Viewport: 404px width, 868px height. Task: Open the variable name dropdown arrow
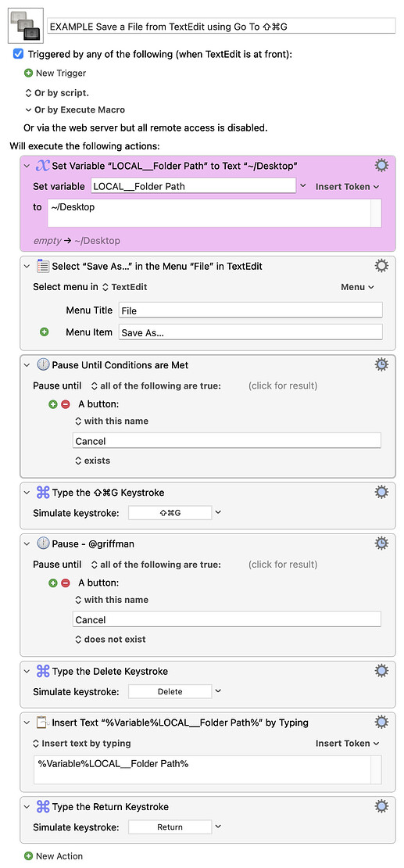coord(302,186)
